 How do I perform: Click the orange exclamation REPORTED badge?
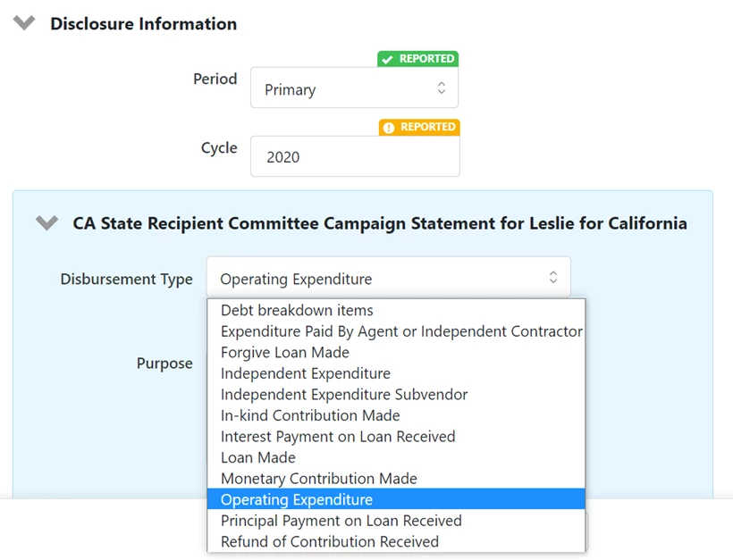(418, 127)
